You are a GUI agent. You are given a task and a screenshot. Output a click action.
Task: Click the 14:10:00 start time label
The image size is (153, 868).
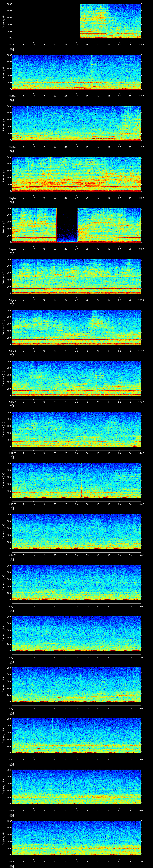tap(12, 351)
